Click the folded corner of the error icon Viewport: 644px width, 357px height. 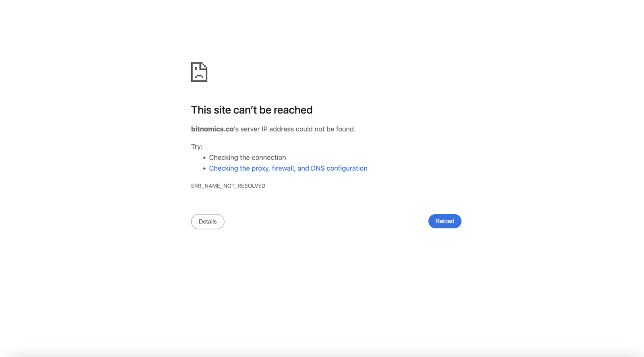[204, 66]
